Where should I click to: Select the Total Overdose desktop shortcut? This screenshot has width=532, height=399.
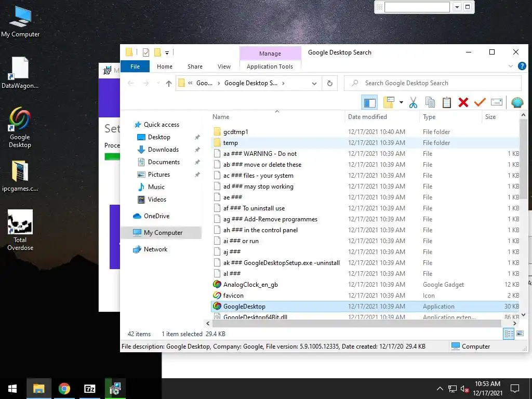(20, 230)
